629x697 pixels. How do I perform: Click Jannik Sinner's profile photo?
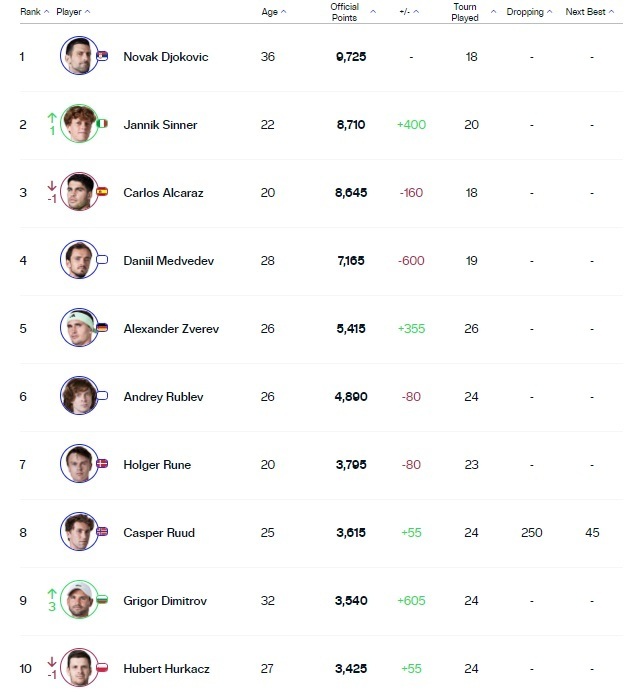tap(77, 124)
